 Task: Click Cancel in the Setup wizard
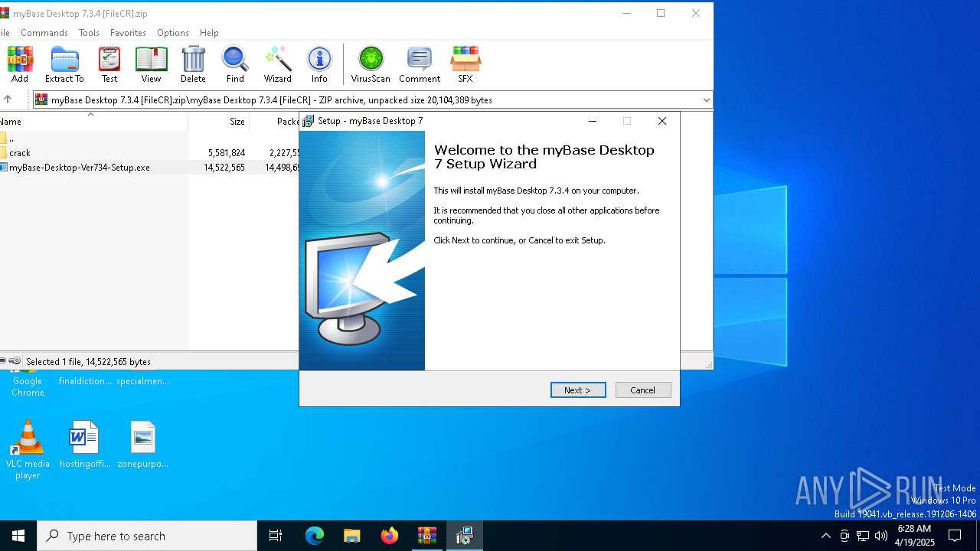[643, 390]
